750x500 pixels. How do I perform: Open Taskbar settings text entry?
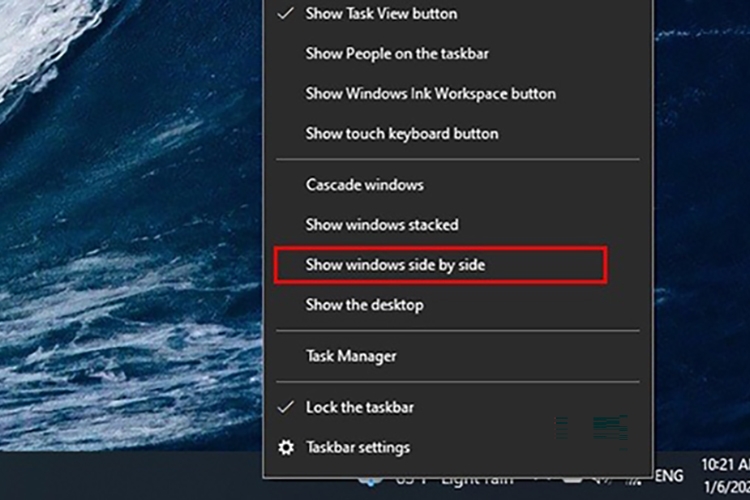click(x=357, y=447)
